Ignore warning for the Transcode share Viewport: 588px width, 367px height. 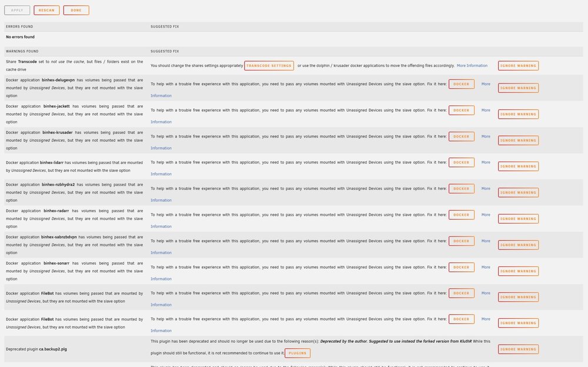click(x=518, y=66)
